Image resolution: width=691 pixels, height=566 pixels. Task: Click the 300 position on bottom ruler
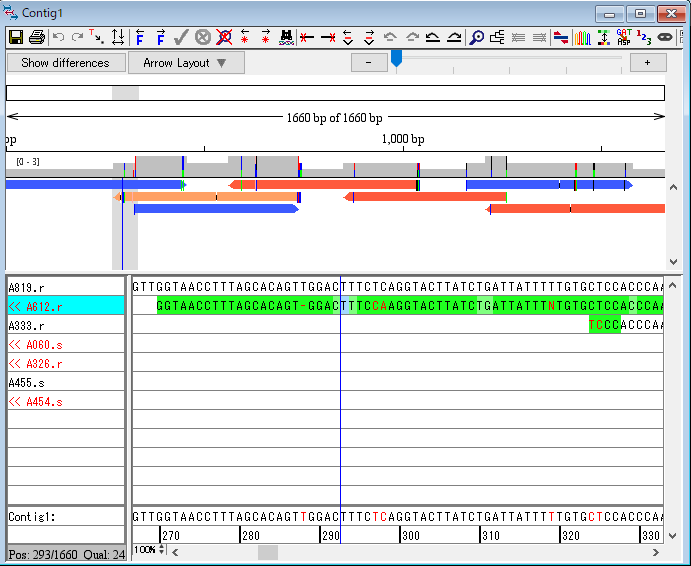(411, 536)
